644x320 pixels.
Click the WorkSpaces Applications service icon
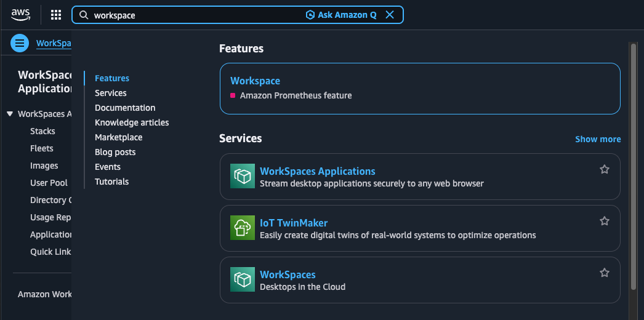[x=242, y=176]
